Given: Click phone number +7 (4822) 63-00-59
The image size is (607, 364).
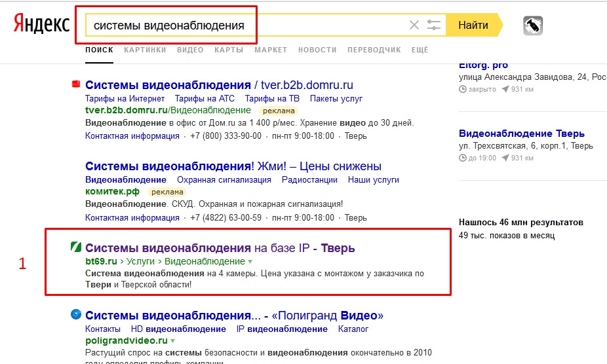Looking at the screenshot, I should coord(225,218).
